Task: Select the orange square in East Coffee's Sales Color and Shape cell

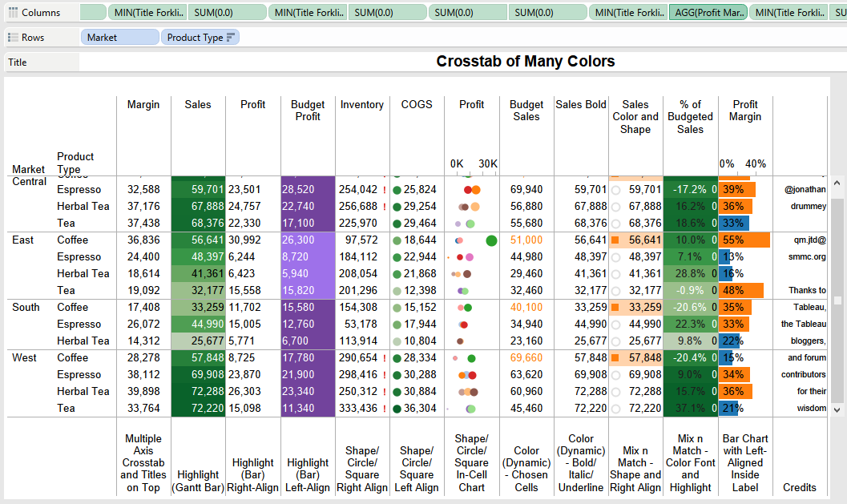Action: [x=615, y=240]
